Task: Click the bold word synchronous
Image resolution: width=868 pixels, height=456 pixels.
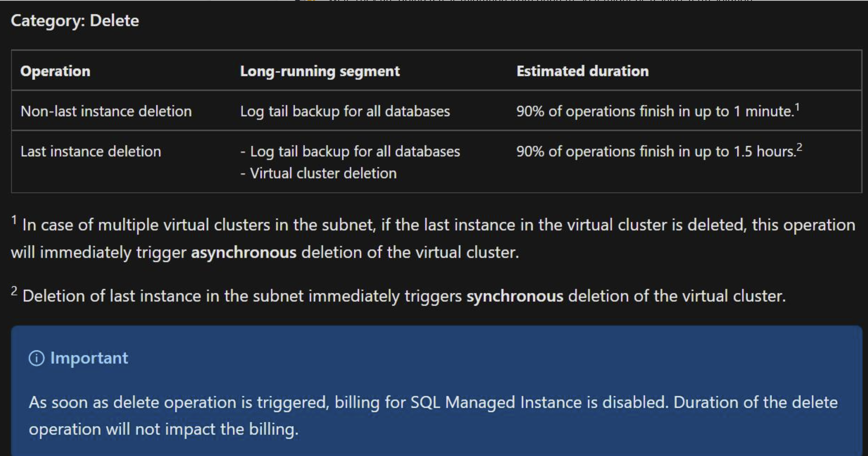Action: (515, 296)
